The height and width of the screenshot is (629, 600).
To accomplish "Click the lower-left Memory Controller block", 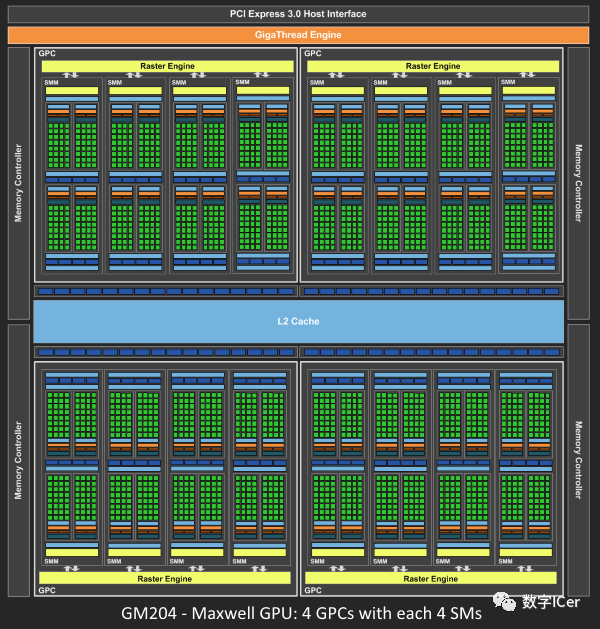I will click(x=19, y=460).
